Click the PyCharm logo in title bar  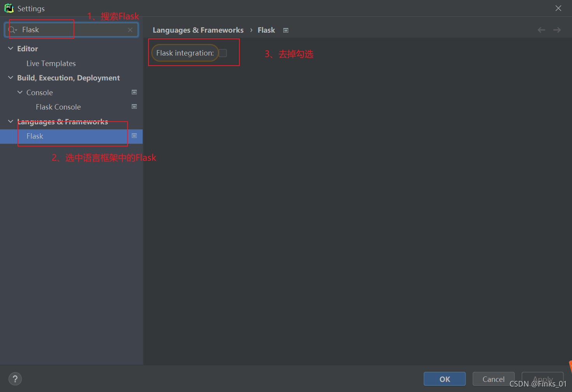coord(9,8)
